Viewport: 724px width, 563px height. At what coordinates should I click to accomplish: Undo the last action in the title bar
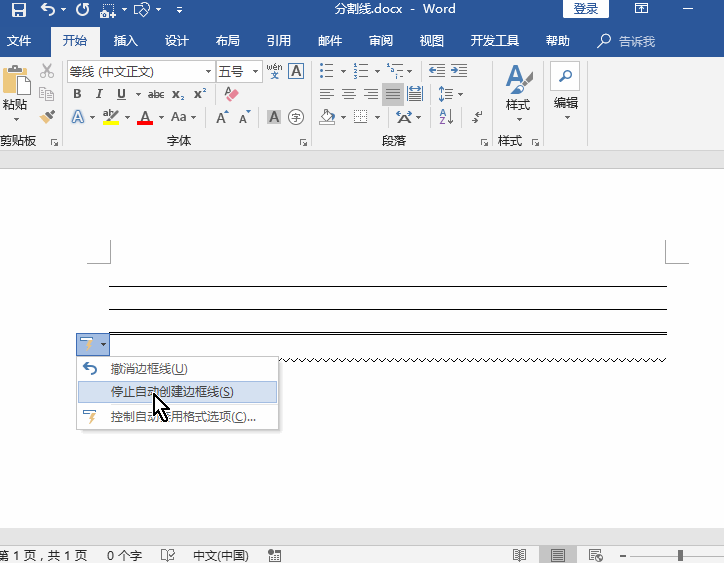[48, 9]
